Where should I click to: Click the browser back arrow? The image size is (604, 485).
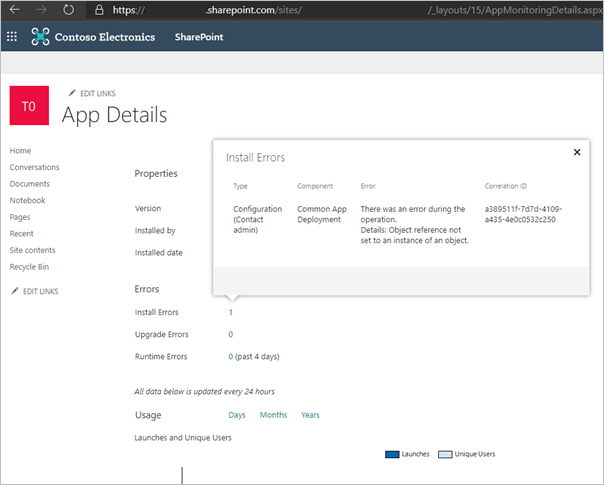pyautogui.click(x=15, y=10)
